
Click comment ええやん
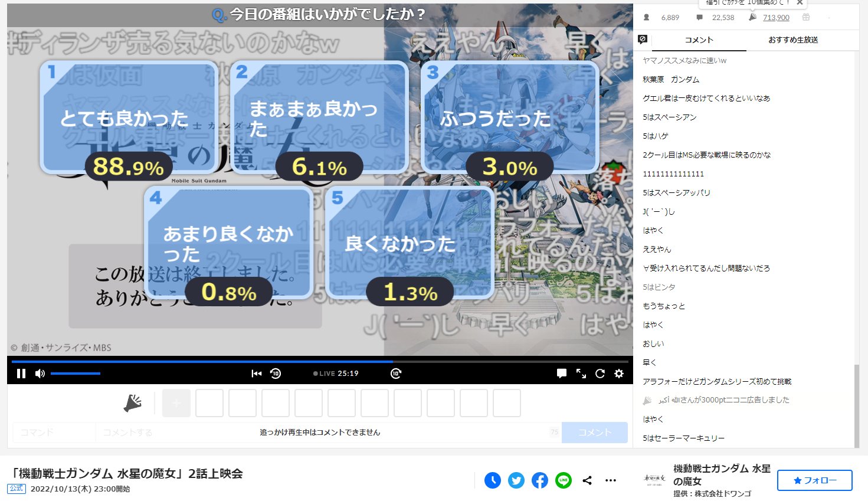[x=657, y=250]
